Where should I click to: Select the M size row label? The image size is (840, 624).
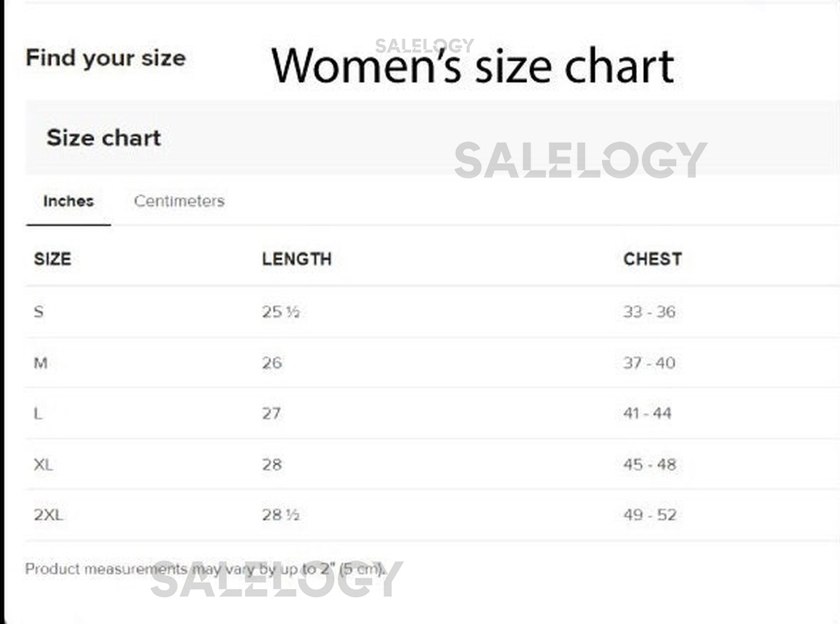coord(41,363)
